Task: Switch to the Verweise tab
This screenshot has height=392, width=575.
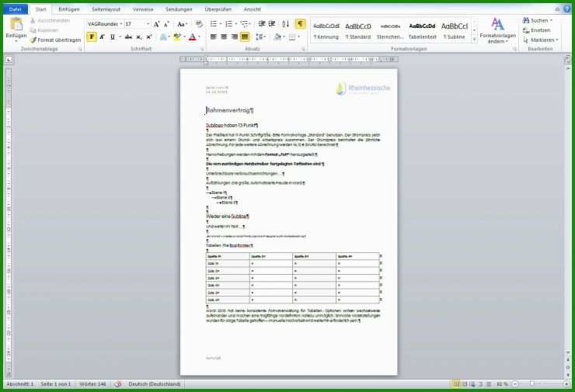Action: tap(143, 9)
